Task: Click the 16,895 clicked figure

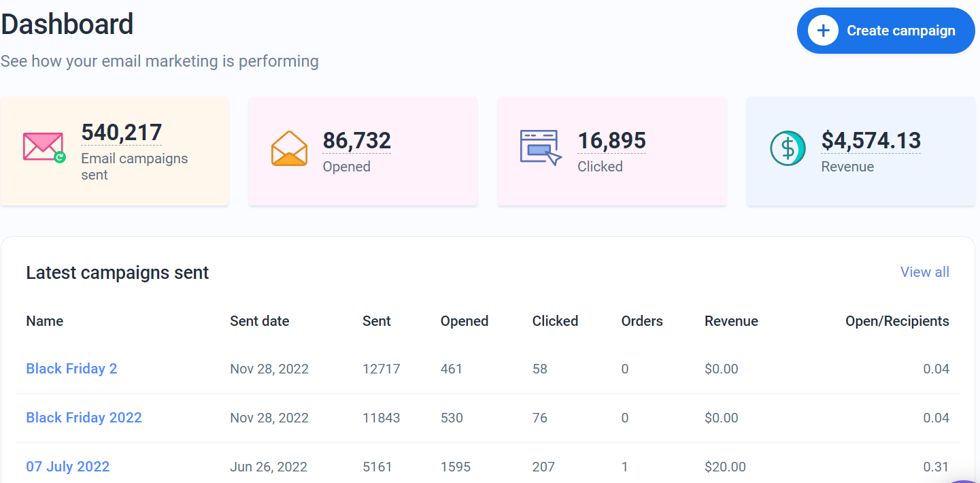Action: point(611,141)
